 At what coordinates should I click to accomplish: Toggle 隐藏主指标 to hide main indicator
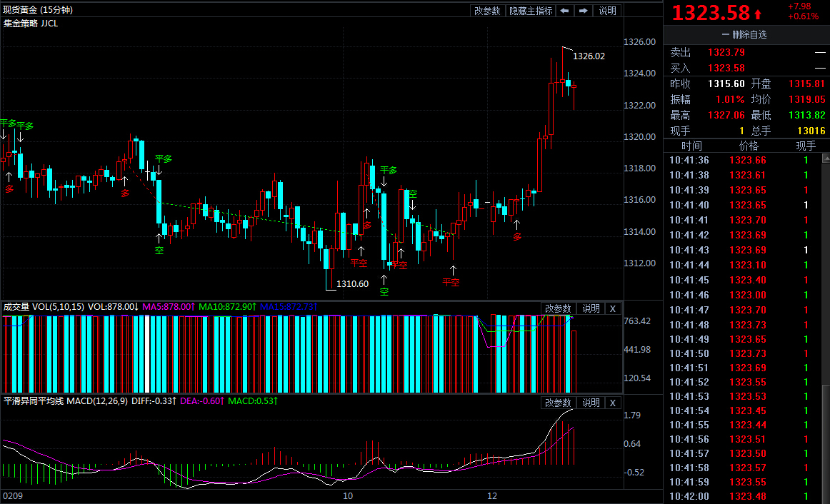530,11
